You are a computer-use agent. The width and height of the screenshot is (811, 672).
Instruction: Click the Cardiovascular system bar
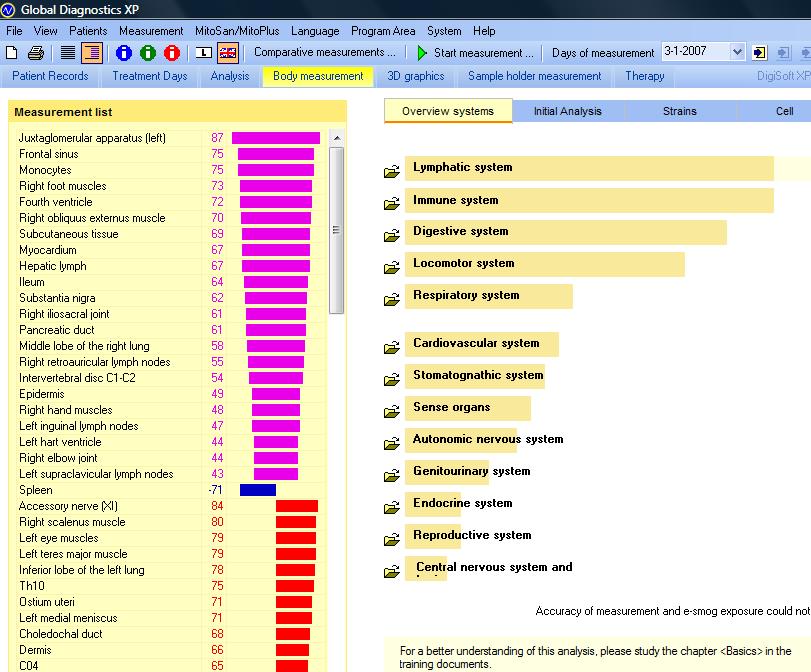tap(482, 344)
